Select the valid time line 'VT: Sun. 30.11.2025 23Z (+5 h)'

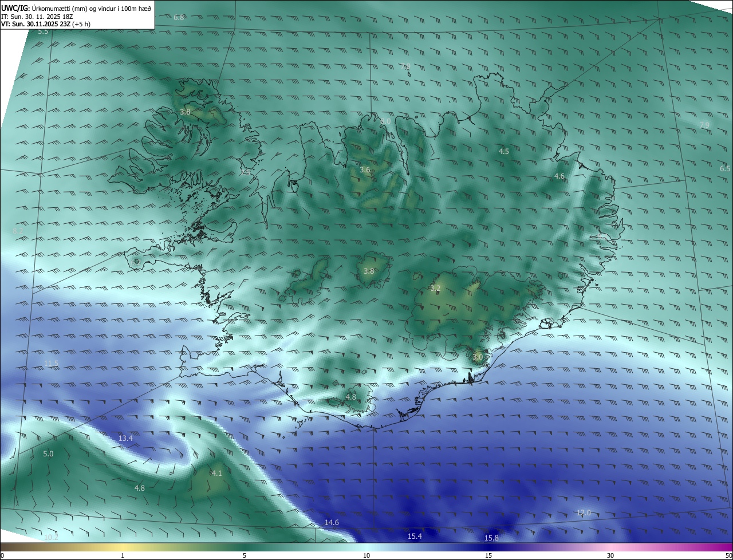[45, 24]
